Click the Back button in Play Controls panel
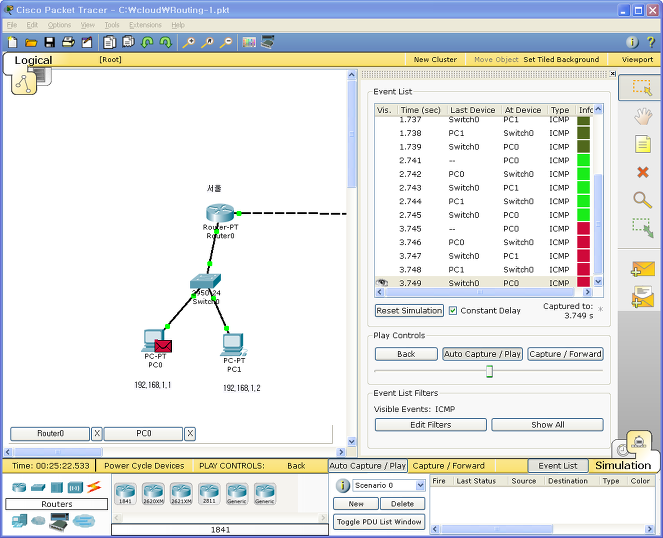 406,354
